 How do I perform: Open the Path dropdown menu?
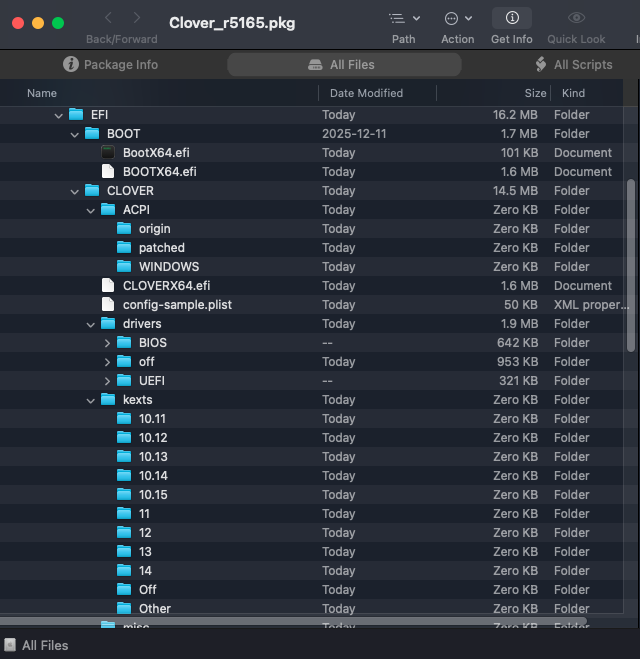point(404,18)
